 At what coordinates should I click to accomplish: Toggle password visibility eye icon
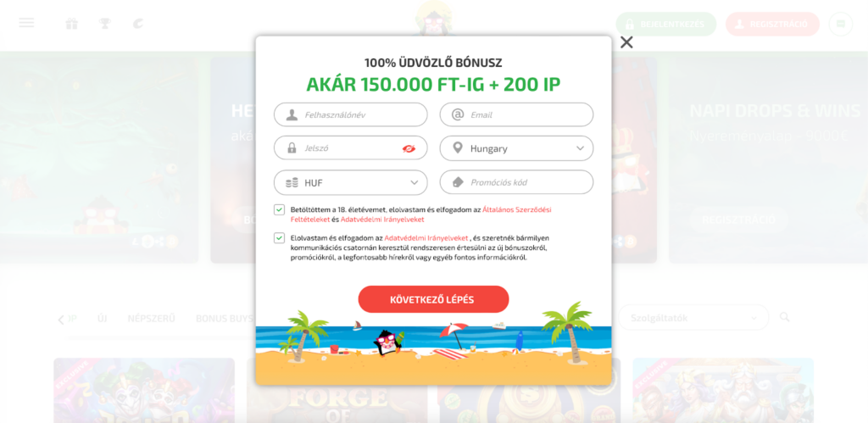coord(409,148)
